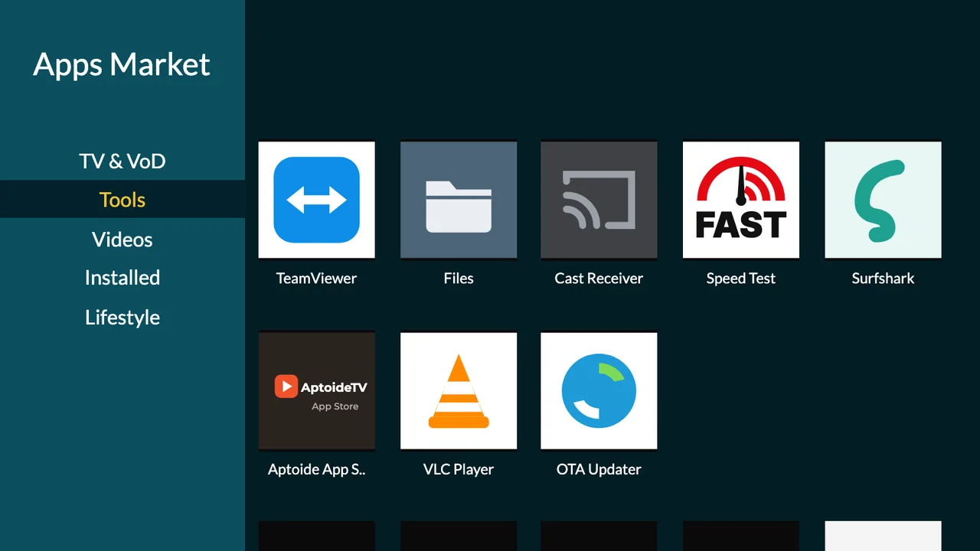Image resolution: width=980 pixels, height=551 pixels.
Task: Select the VLC Player cone icon
Action: [459, 390]
